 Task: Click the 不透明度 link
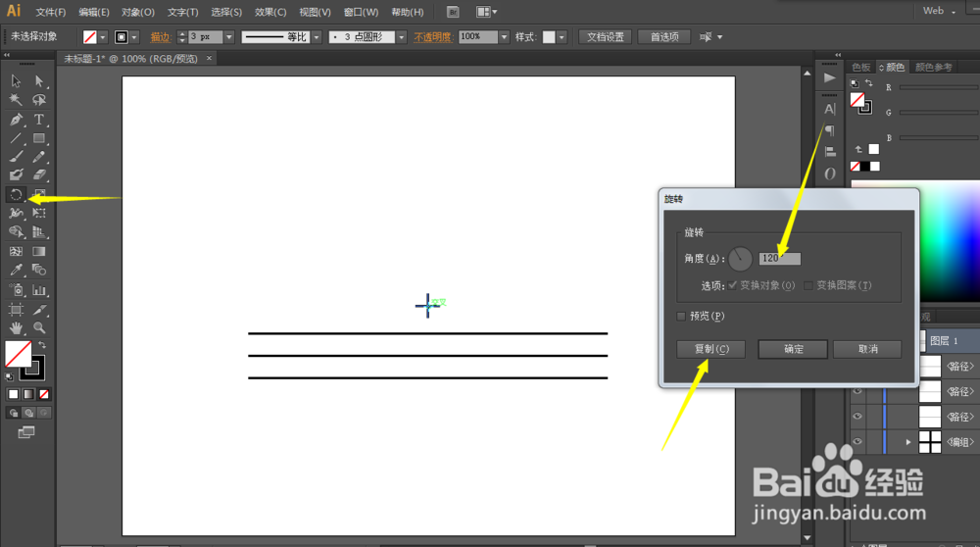point(432,37)
